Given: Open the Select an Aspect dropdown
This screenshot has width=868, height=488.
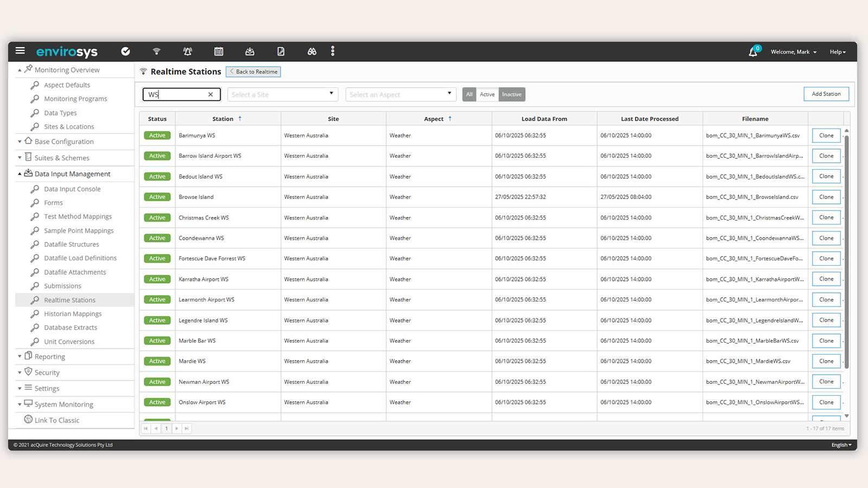Looking at the screenshot, I should (400, 94).
